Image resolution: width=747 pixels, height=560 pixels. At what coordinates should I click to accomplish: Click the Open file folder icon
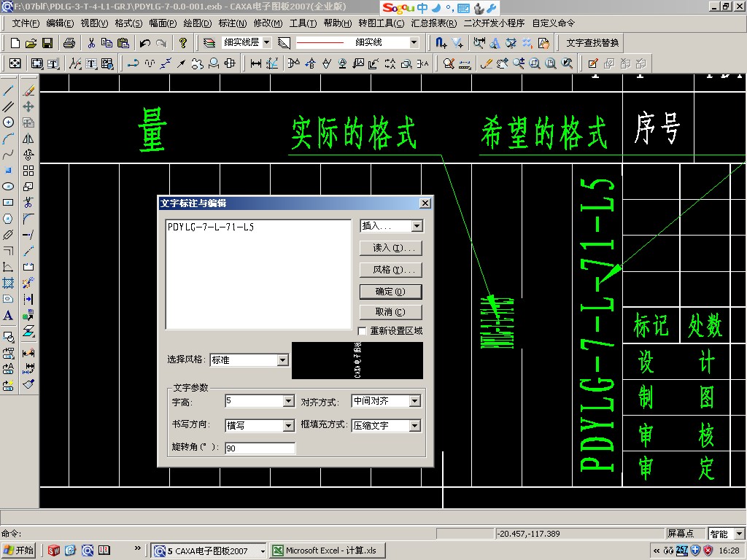coord(31,43)
